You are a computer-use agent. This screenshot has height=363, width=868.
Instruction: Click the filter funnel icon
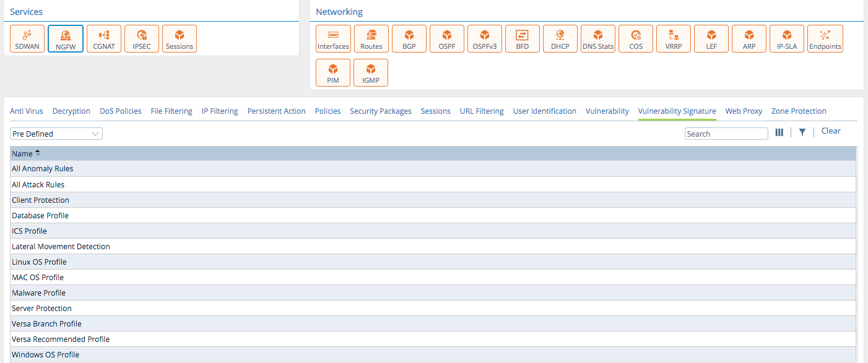802,132
